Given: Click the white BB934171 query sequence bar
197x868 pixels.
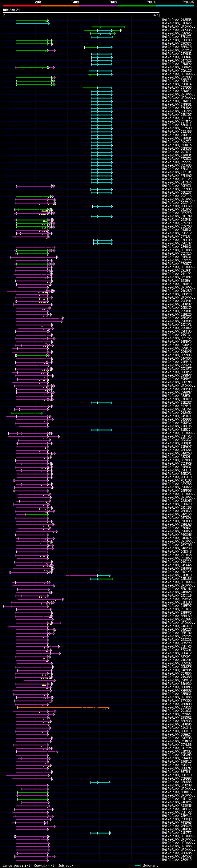Looking at the screenshot, I should coord(81,13).
